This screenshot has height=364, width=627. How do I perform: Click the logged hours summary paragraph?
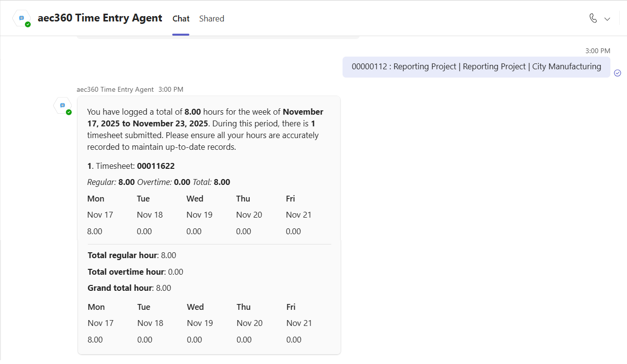205,129
